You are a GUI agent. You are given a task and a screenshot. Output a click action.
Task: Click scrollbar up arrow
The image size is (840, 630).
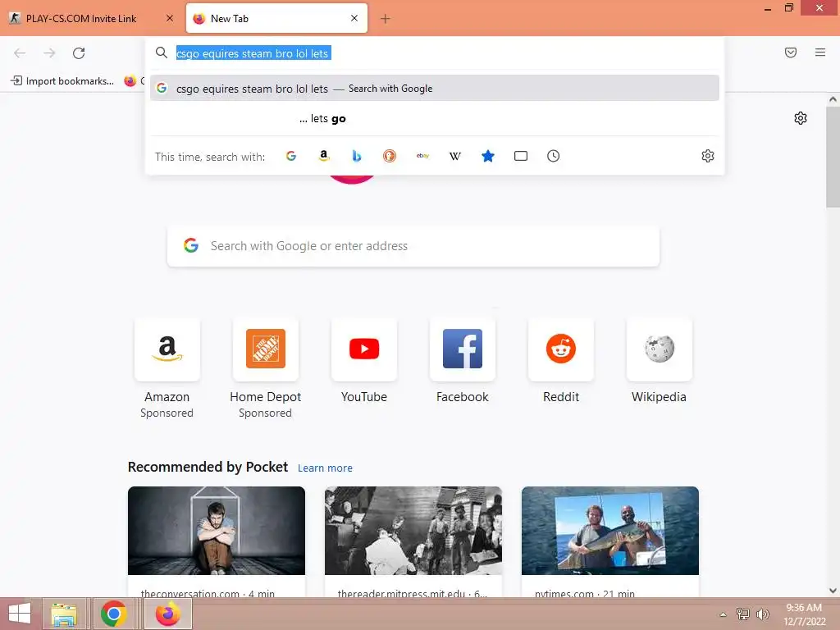[x=833, y=99]
